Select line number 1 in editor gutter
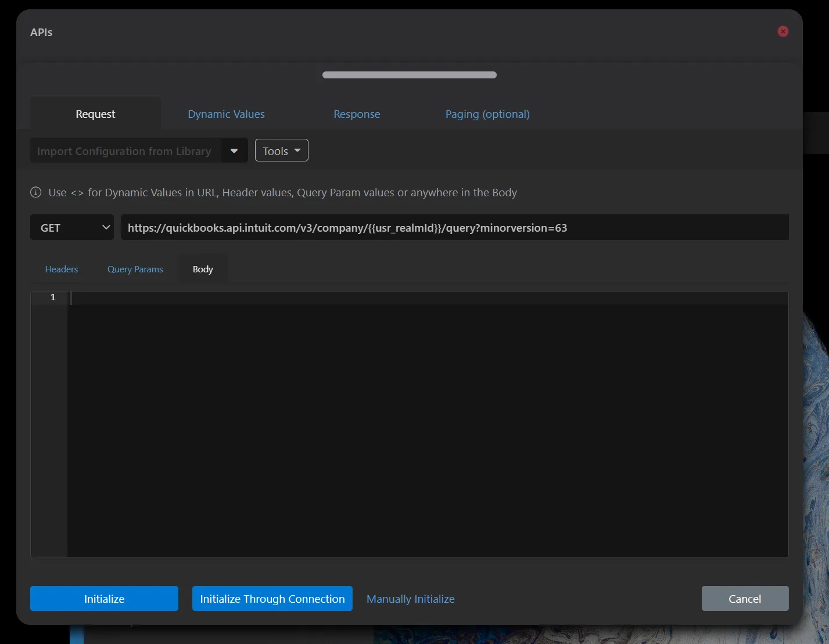This screenshot has height=644, width=829. tap(53, 297)
